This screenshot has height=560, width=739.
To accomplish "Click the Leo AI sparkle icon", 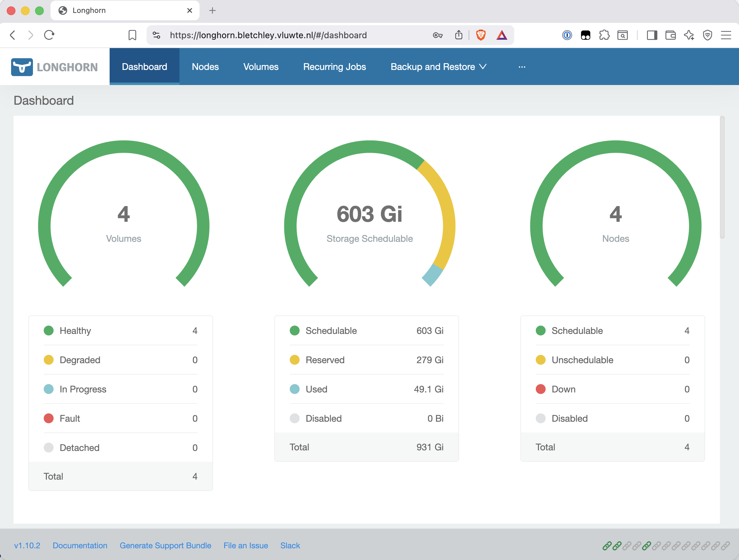I will [689, 35].
